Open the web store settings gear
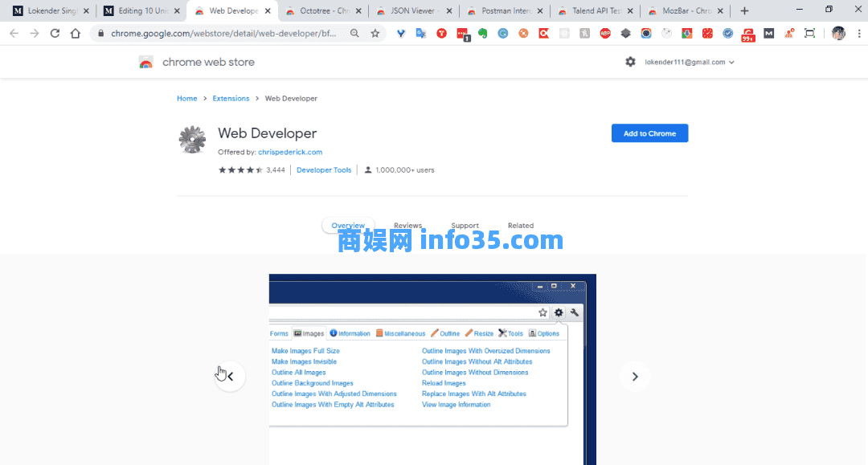Screen dimensions: 868x465 click(x=631, y=62)
